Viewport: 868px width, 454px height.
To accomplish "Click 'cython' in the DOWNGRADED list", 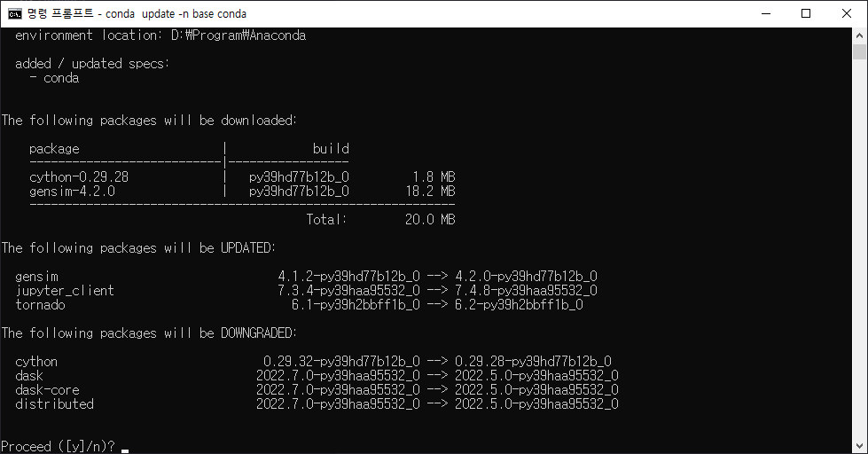I will [36, 362].
